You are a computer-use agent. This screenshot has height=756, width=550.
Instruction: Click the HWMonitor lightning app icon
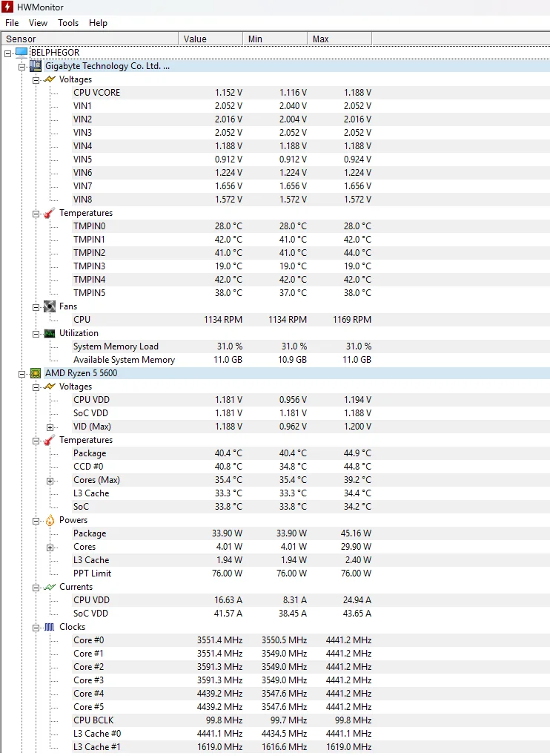[7, 7]
